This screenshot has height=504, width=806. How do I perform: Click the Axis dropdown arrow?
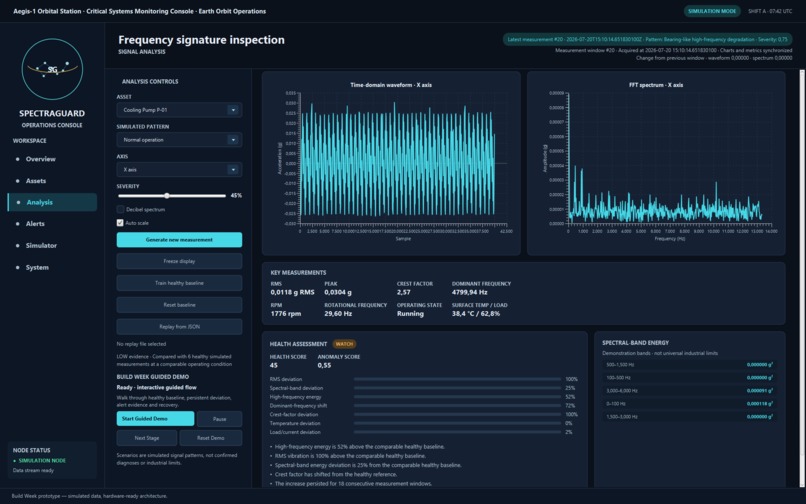[233, 170]
